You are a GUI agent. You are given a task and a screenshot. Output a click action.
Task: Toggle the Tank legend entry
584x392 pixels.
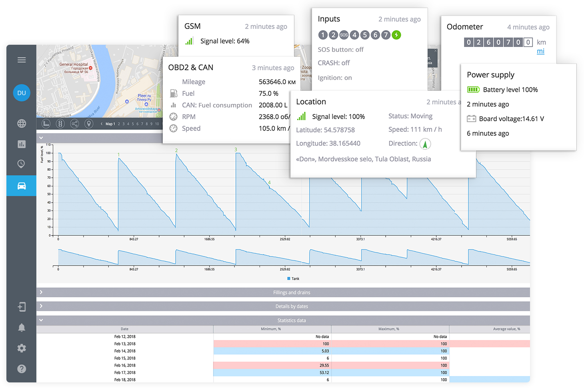(293, 279)
